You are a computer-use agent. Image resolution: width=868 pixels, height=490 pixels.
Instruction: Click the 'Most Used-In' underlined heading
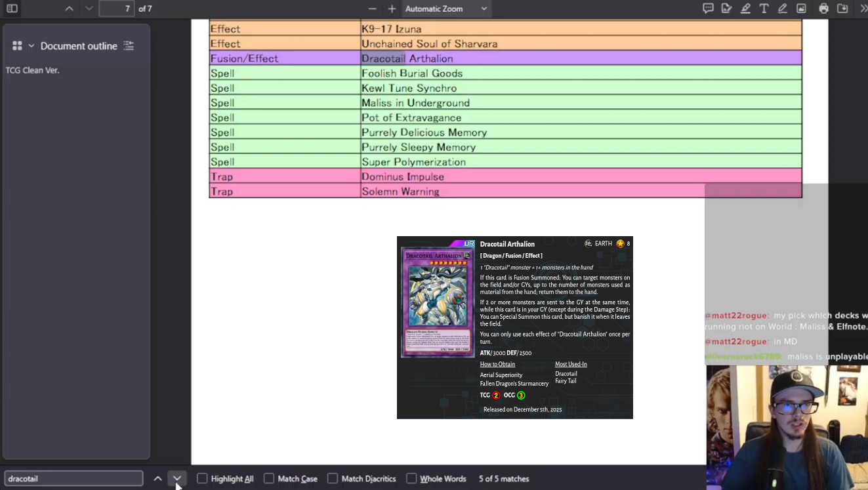[571, 364]
